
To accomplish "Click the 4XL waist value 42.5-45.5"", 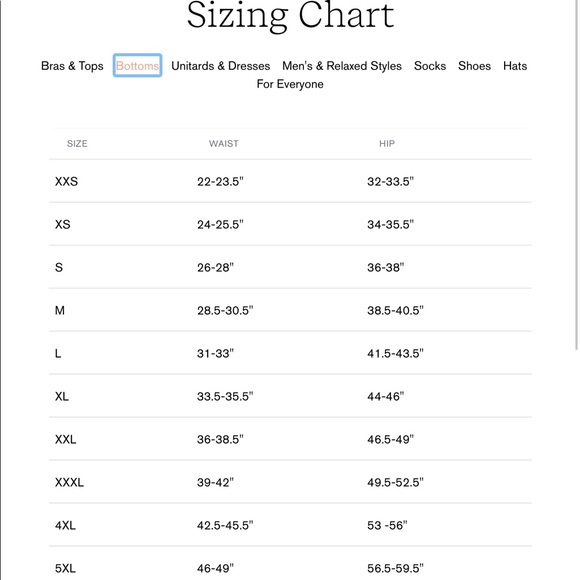I will pyautogui.click(x=225, y=525).
